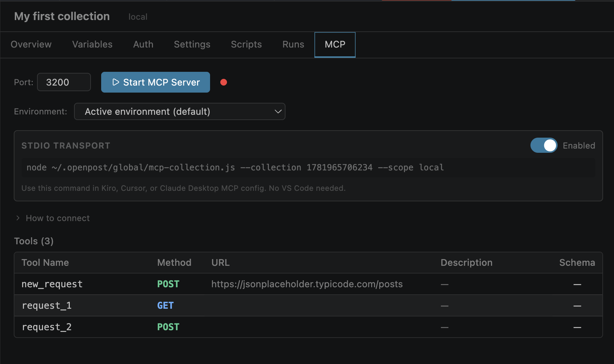Click the Kiro, Cursor, Claude Desktop hint text
The width and height of the screenshot is (614, 364).
click(x=183, y=188)
